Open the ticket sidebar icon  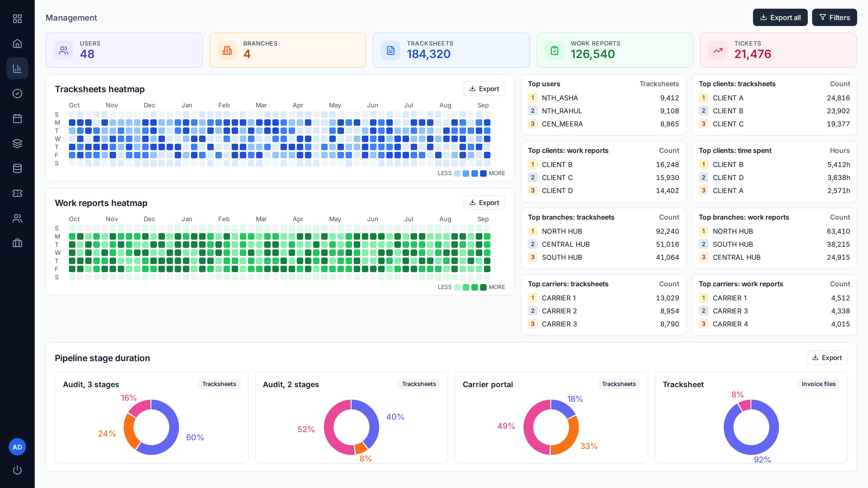click(x=17, y=193)
